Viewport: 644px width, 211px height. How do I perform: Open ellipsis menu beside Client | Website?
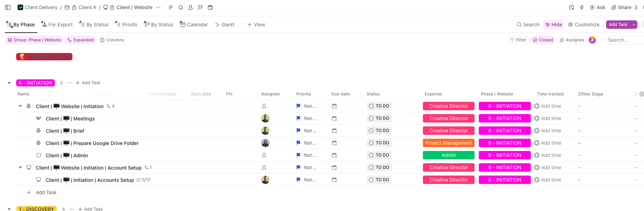[x=158, y=7]
